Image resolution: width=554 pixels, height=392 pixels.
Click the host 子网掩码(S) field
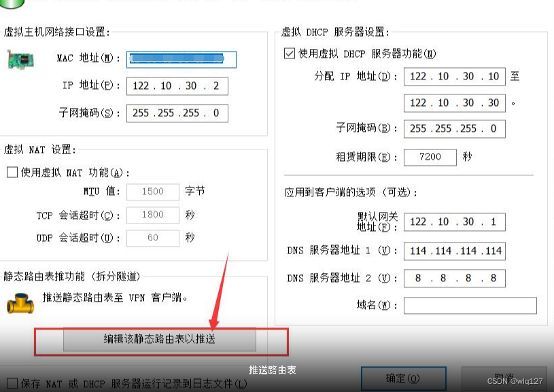coord(177,113)
